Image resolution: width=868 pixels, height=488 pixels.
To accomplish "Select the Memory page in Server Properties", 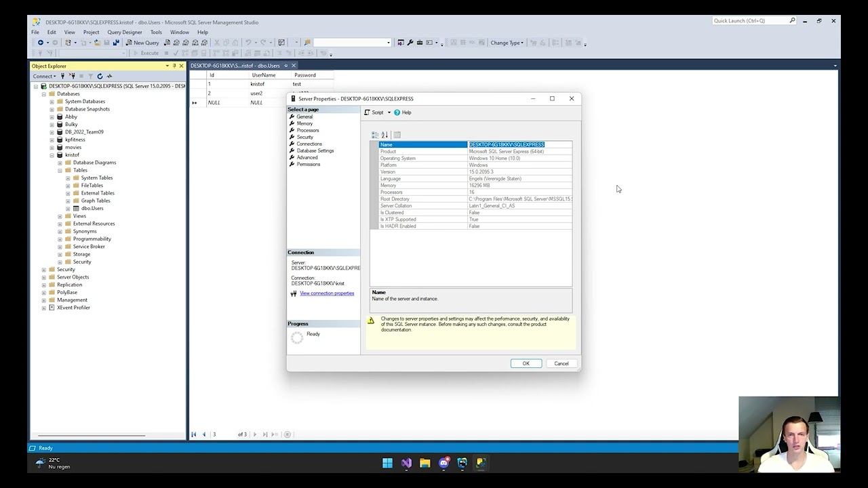I will 304,123.
